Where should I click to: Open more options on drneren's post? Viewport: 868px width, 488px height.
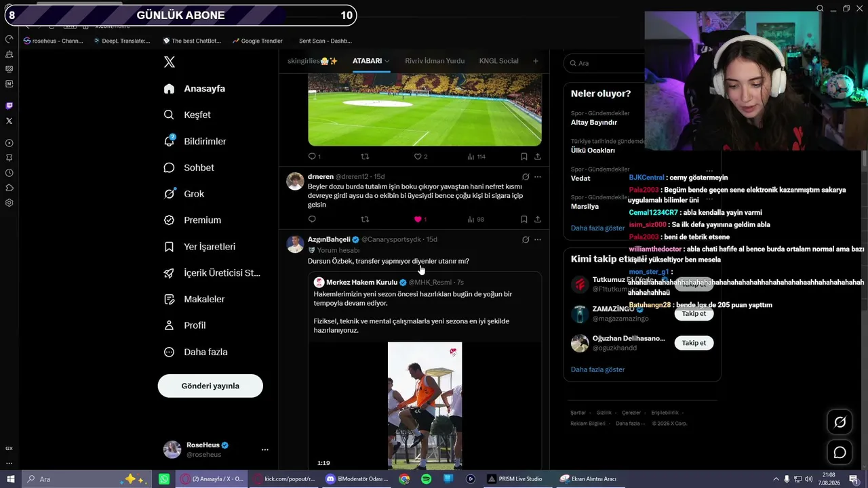(538, 177)
